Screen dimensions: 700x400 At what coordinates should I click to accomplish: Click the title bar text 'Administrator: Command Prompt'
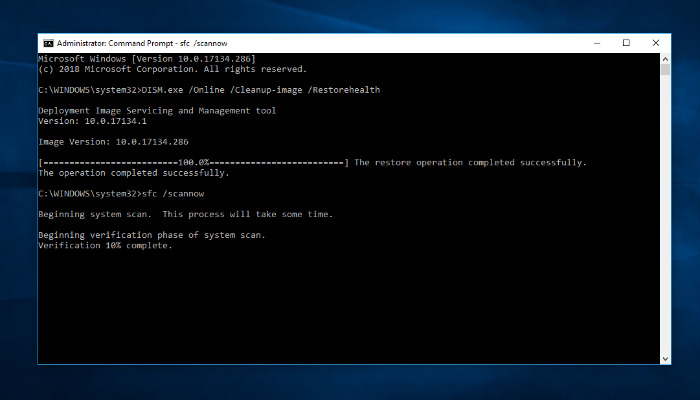tap(120, 43)
